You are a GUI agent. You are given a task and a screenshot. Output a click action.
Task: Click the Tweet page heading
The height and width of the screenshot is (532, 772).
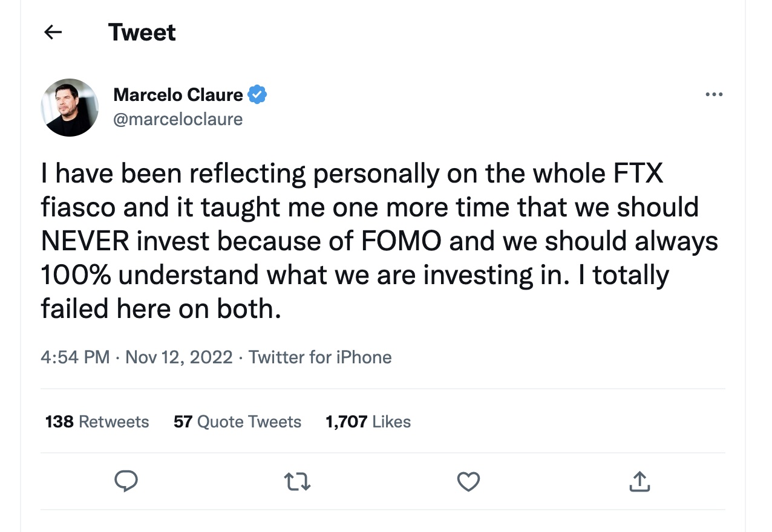(x=142, y=33)
